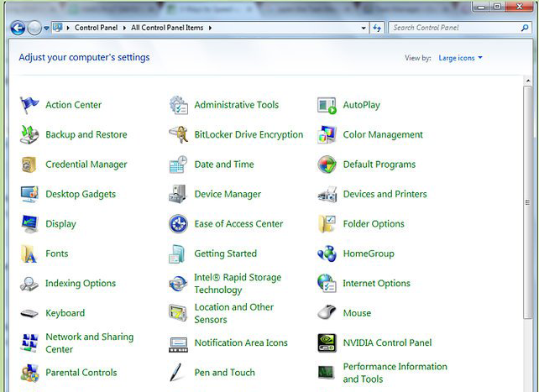The image size is (539, 392).
Task: Open the 'Fonts' text link
Action: [x=57, y=253]
